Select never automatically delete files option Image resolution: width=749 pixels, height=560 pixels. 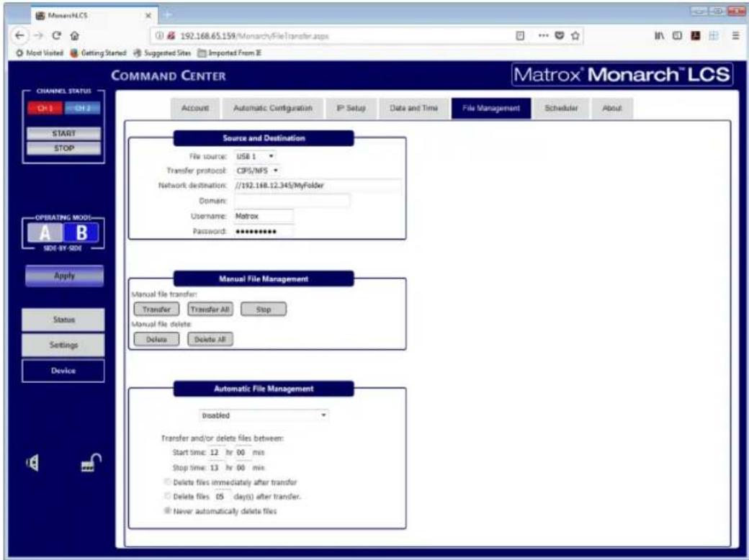tap(167, 510)
